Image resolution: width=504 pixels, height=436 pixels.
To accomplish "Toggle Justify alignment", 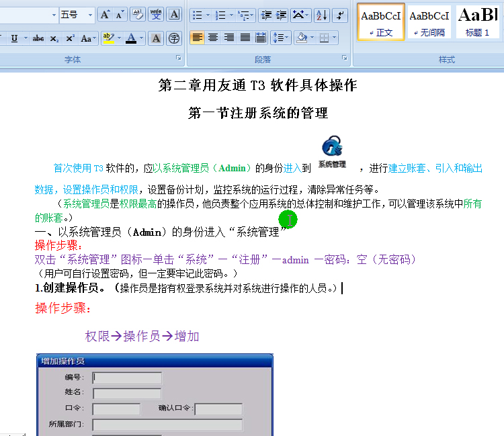I will 245,38.
